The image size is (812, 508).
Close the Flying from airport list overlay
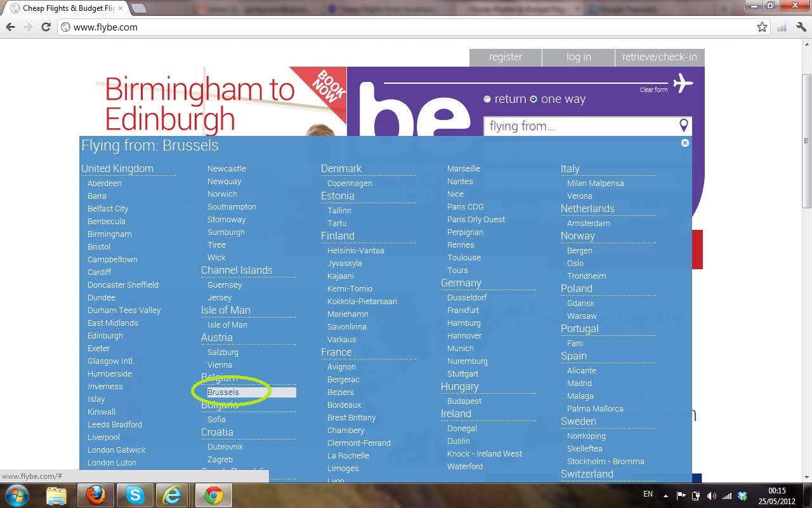[x=684, y=143]
